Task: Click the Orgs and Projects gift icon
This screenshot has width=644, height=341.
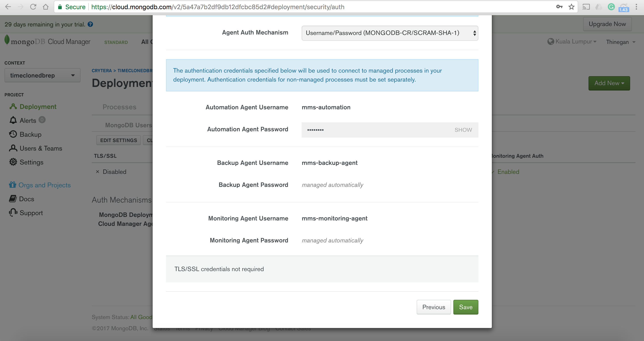Action: click(x=13, y=185)
